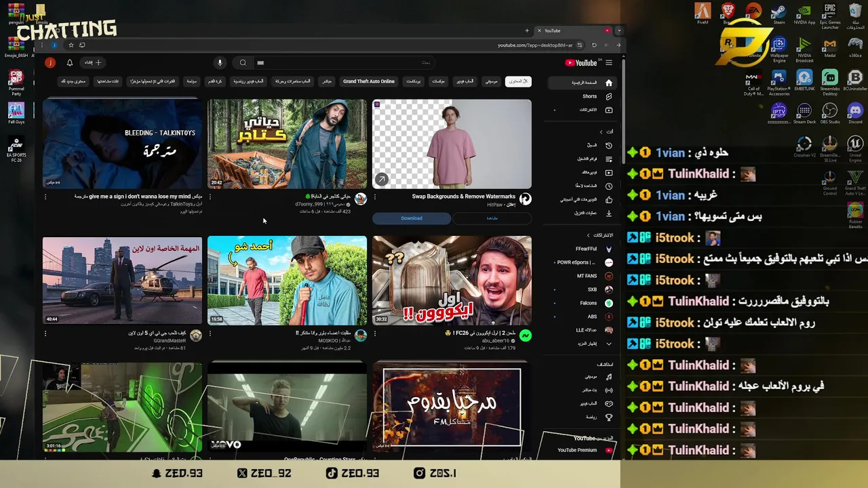Open Playlists icon in the sidebar

point(608,159)
